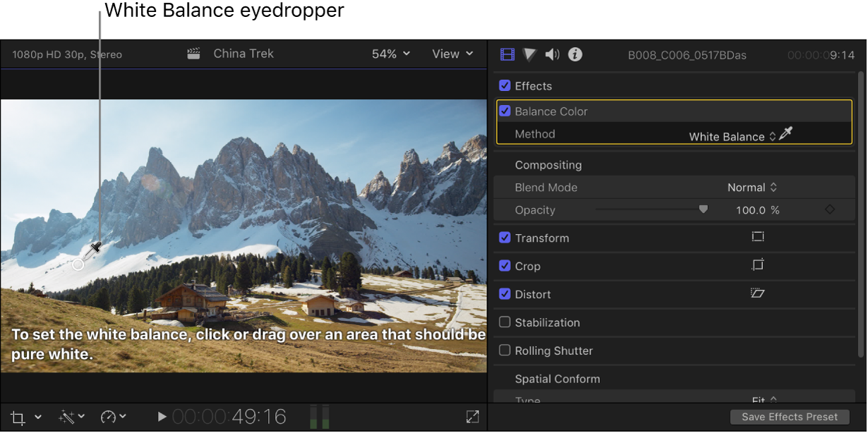Enable Stabilization

point(505,322)
